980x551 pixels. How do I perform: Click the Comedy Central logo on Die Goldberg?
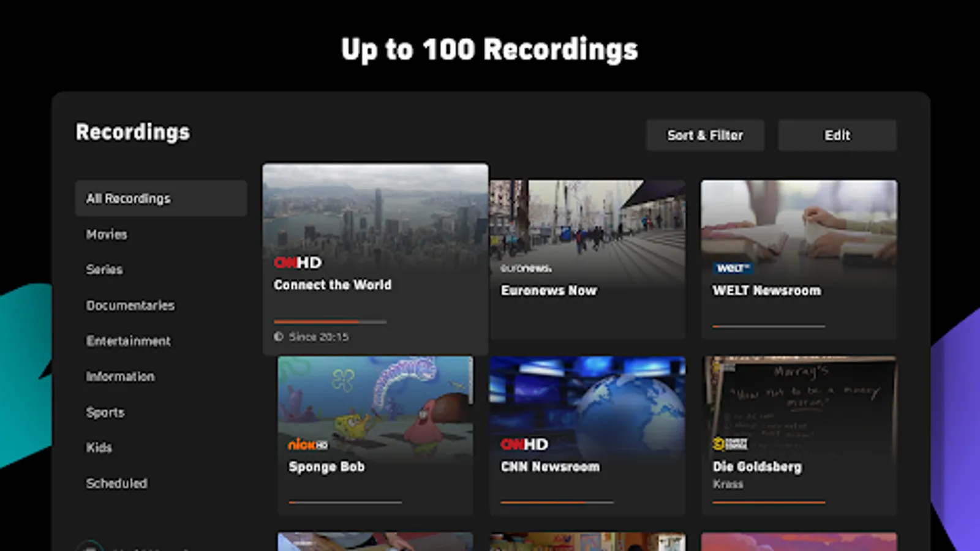pos(730,444)
